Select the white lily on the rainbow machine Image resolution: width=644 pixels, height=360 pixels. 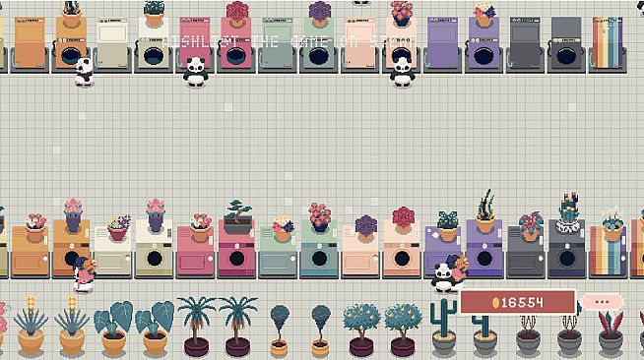[x=612, y=224]
